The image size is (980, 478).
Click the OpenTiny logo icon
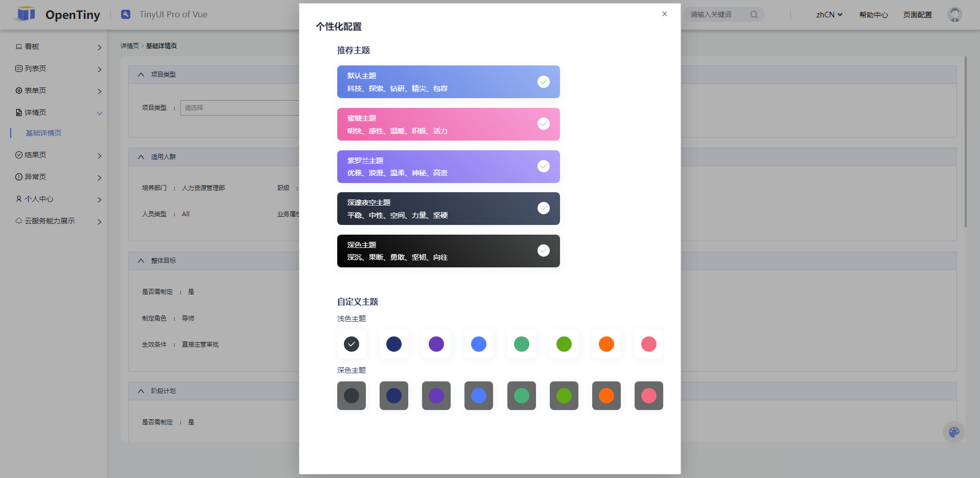[26, 14]
